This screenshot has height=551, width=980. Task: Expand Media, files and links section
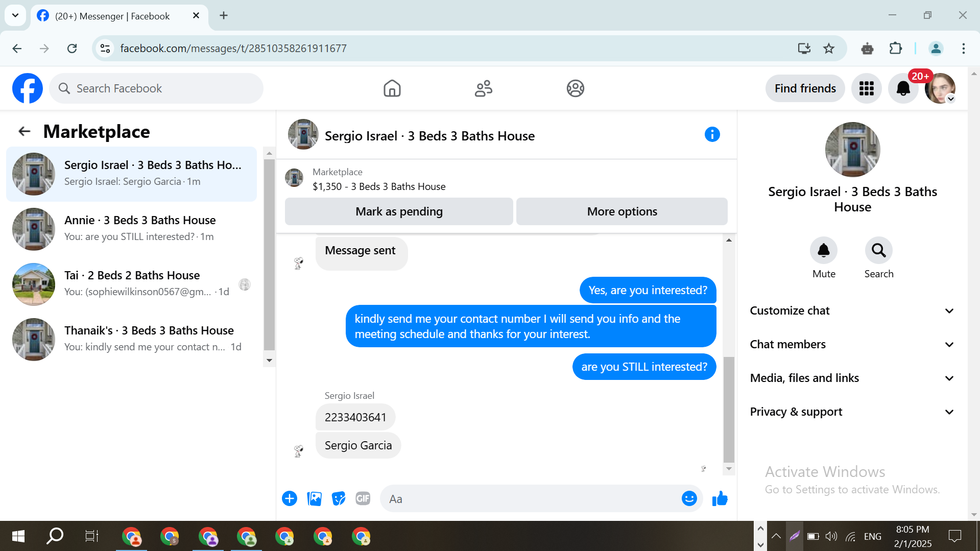click(852, 378)
